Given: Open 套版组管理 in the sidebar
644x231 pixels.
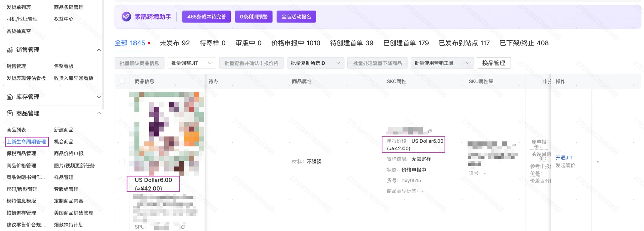Looking at the screenshot, I should pos(66,189).
